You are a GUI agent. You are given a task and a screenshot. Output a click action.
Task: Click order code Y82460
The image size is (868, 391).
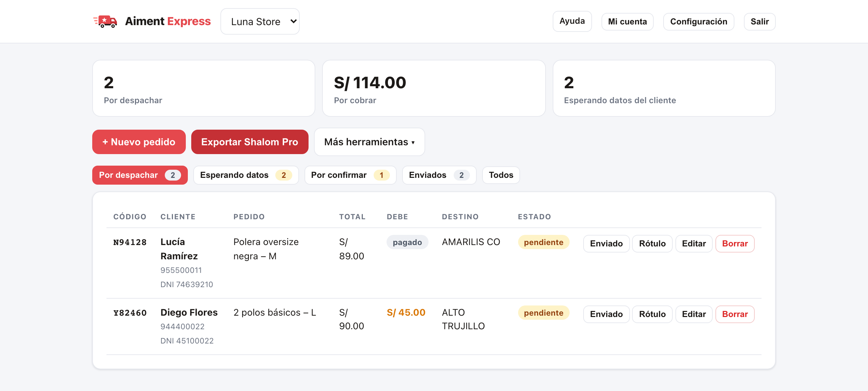click(130, 313)
